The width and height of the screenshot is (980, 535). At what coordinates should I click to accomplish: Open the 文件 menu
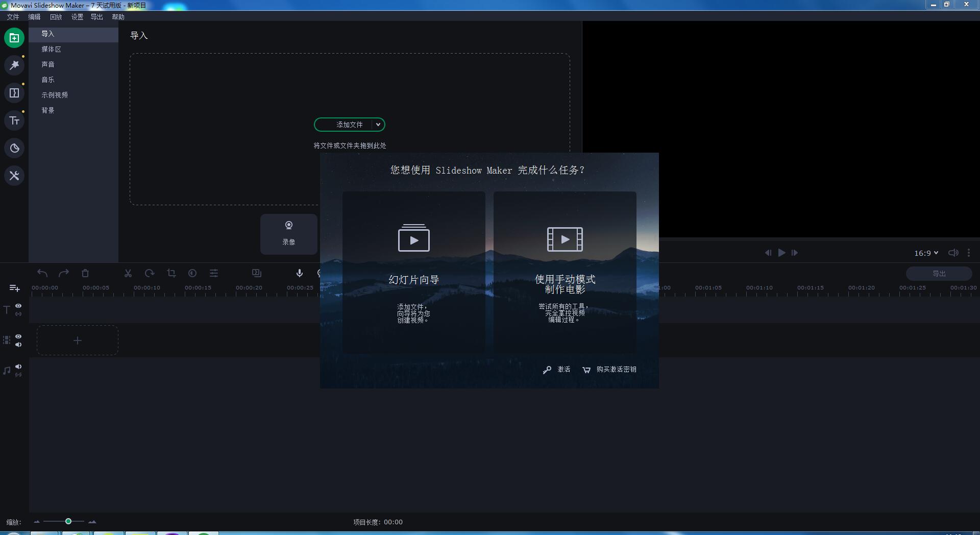pyautogui.click(x=13, y=17)
